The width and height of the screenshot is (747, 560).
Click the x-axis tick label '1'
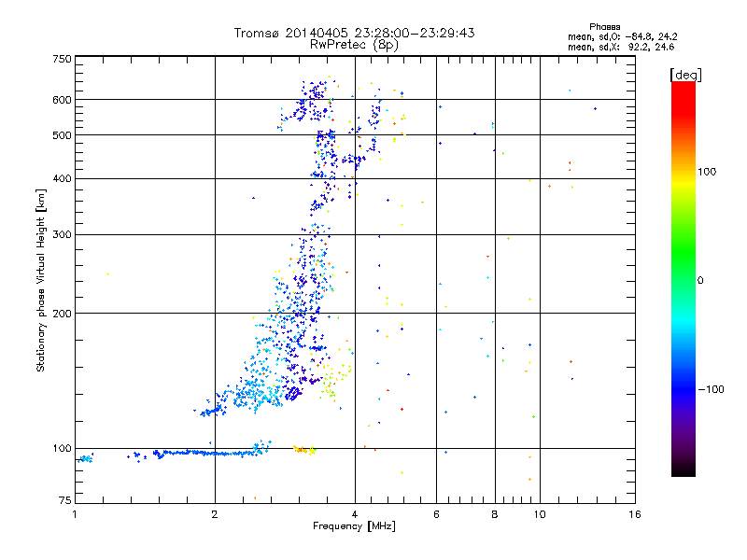(x=75, y=514)
